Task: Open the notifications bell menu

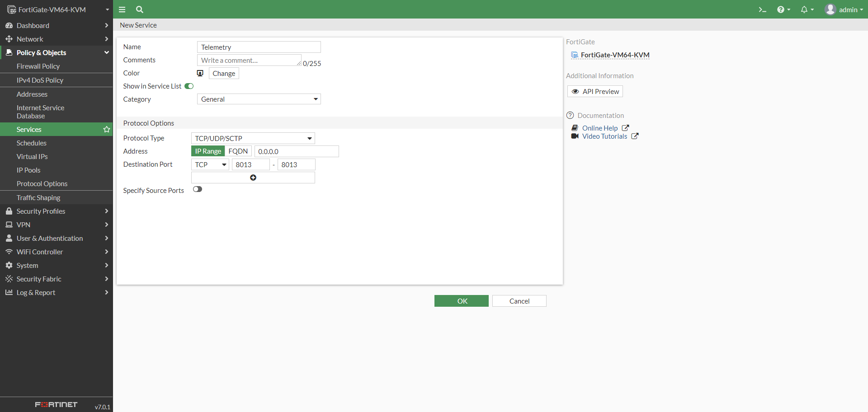Action: click(807, 9)
